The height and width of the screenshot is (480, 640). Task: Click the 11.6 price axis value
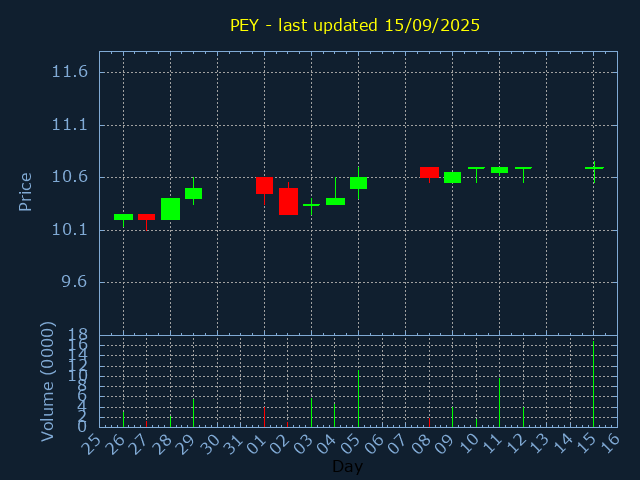69,72
